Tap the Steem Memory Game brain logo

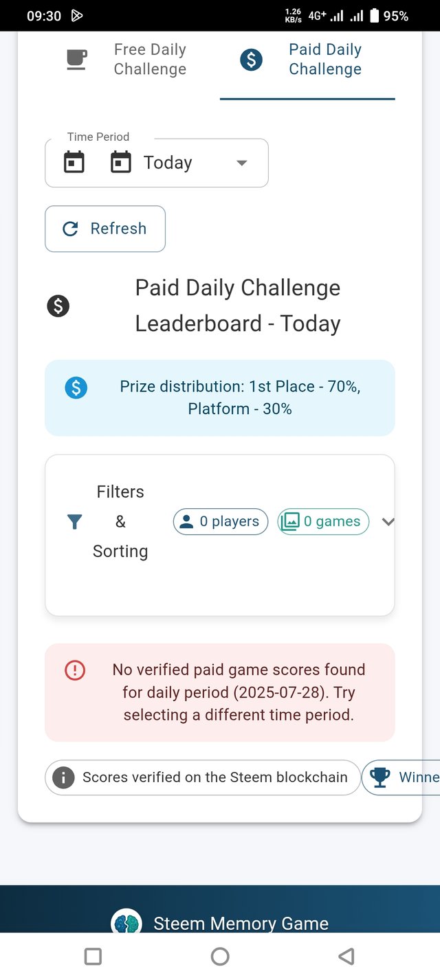point(126,922)
